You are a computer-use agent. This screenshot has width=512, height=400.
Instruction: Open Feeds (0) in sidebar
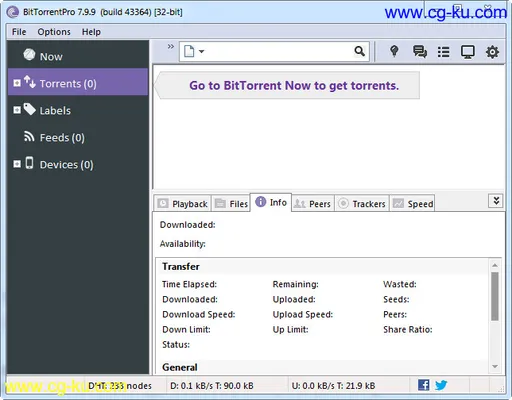tap(62, 137)
